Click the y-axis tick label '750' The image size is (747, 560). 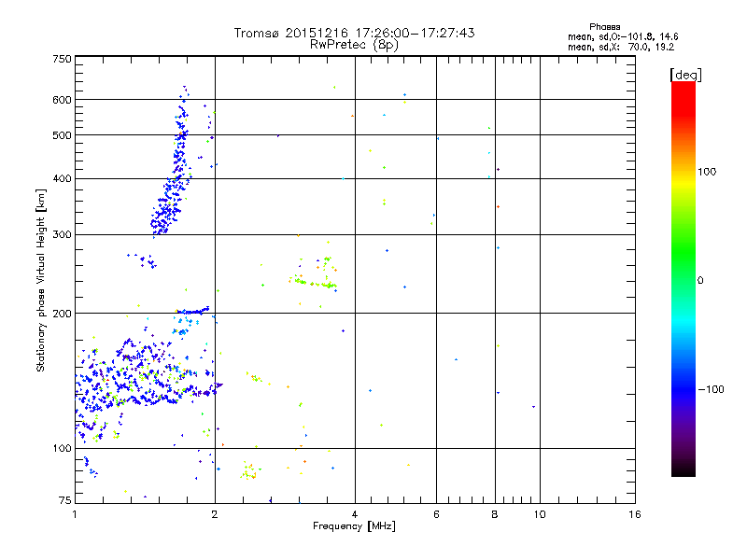(62, 59)
